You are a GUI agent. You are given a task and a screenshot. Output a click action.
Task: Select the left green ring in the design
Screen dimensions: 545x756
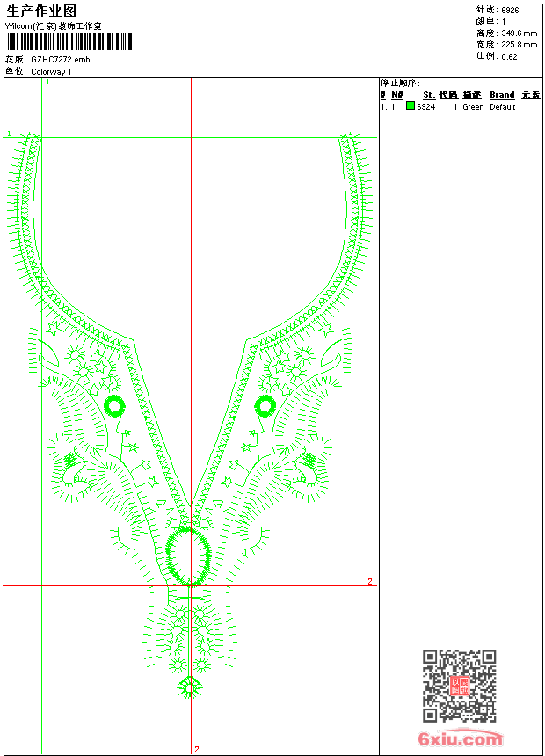tap(114, 405)
